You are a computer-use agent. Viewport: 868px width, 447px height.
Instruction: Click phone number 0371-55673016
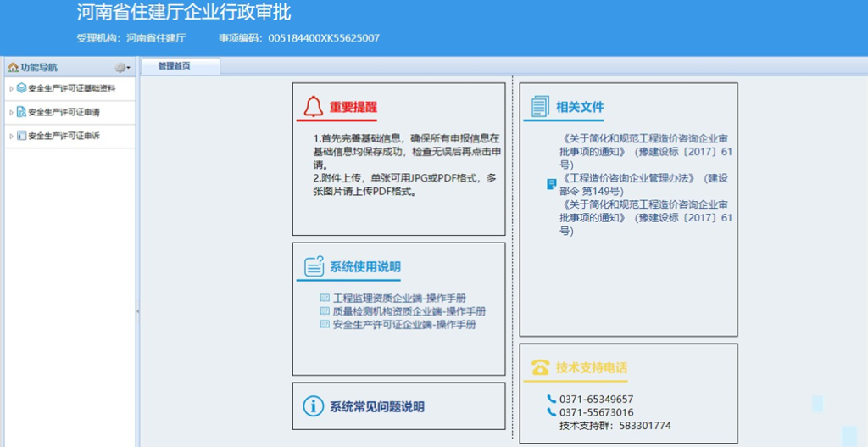[x=597, y=413]
